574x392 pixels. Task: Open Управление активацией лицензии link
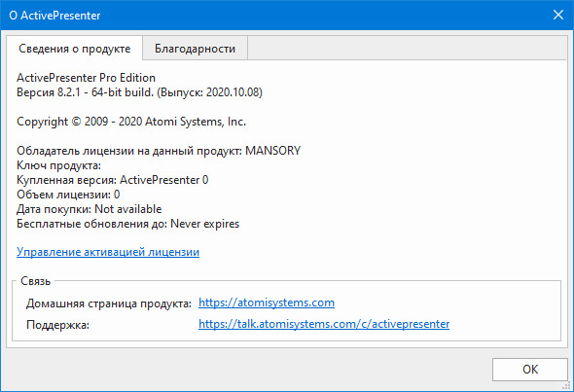(108, 252)
